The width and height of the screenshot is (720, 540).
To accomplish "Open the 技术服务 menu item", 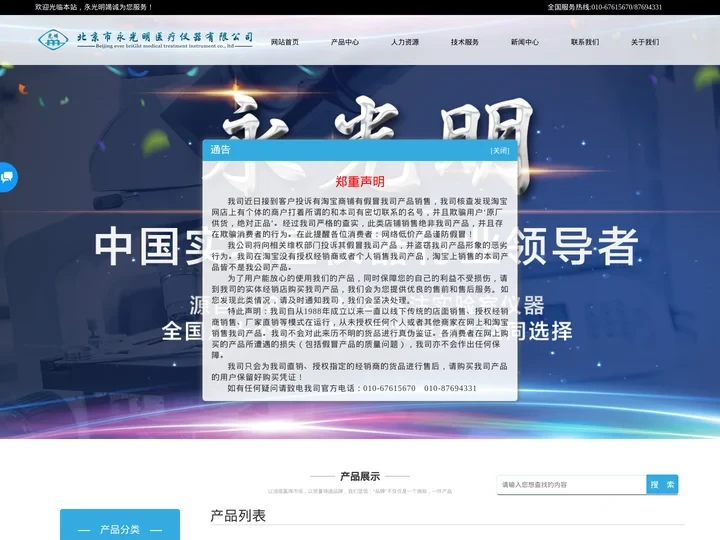I will [465, 42].
